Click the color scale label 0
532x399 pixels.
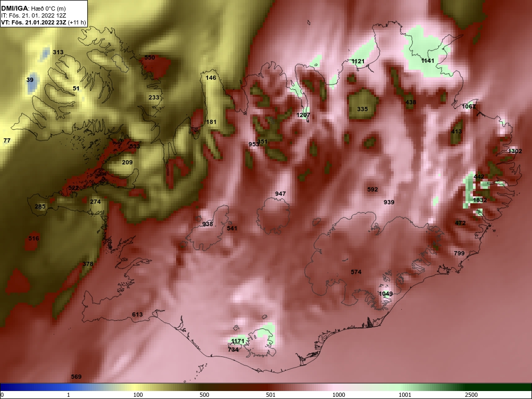coord(2,395)
